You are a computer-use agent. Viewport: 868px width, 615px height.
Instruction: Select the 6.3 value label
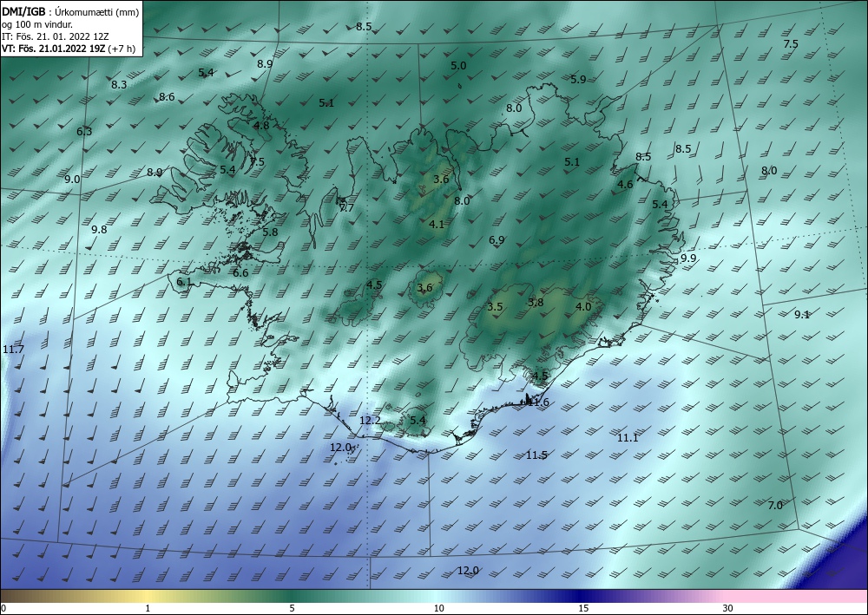coord(84,132)
